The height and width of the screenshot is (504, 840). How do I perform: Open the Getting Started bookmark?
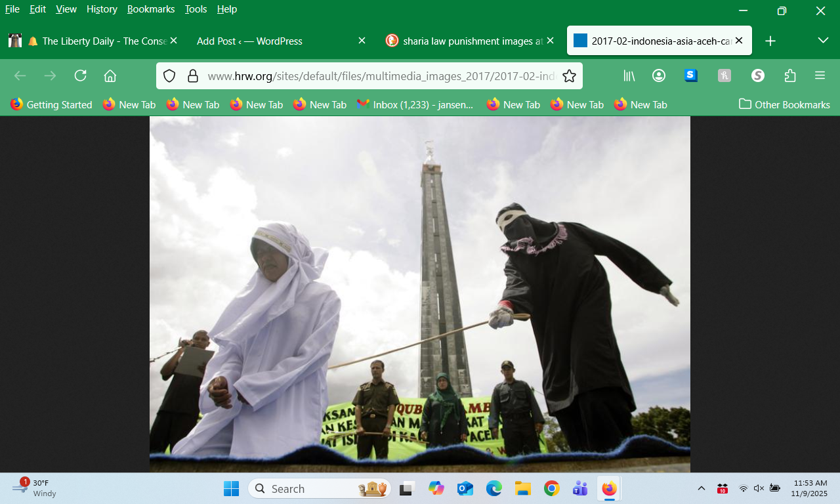[x=51, y=104]
